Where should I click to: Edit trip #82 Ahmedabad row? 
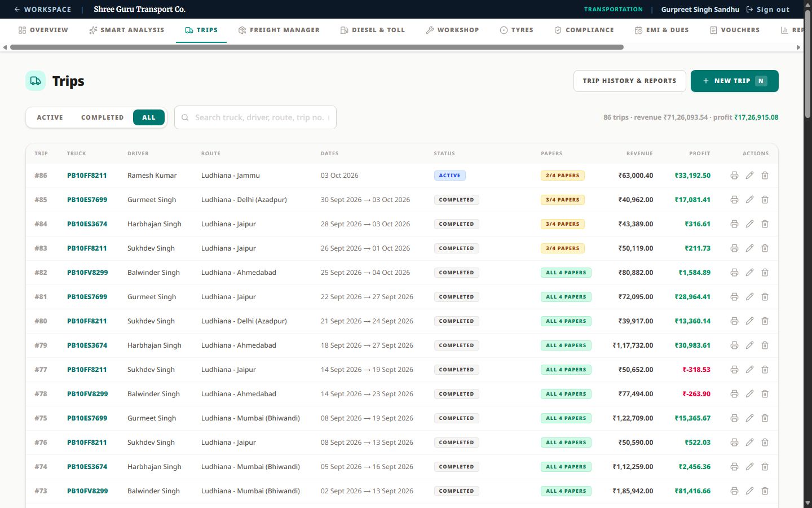coord(749,273)
